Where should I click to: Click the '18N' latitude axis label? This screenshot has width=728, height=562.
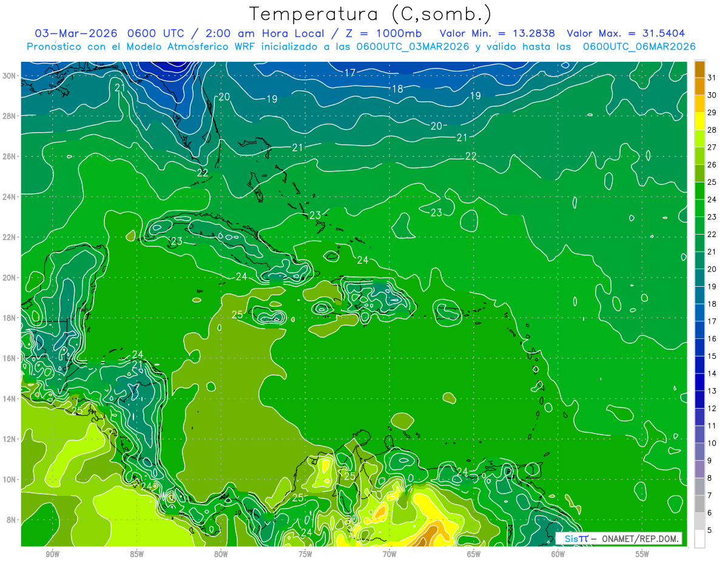point(8,318)
